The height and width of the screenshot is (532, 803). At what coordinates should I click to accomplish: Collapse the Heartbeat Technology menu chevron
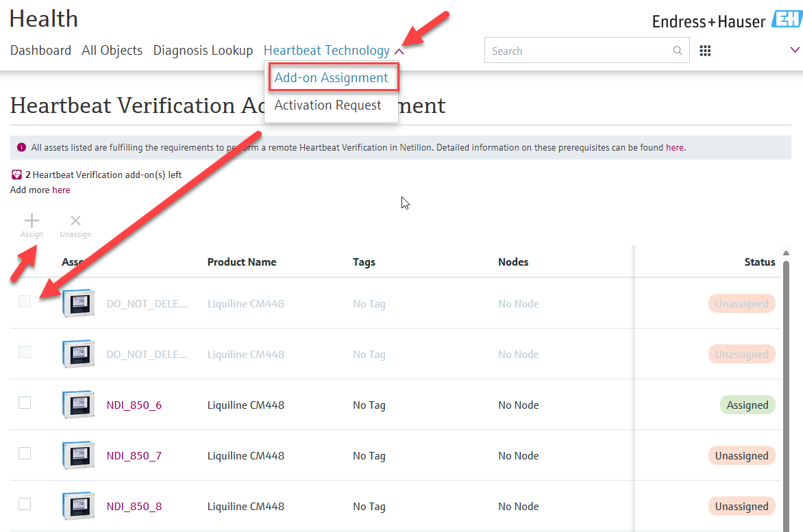tap(399, 51)
